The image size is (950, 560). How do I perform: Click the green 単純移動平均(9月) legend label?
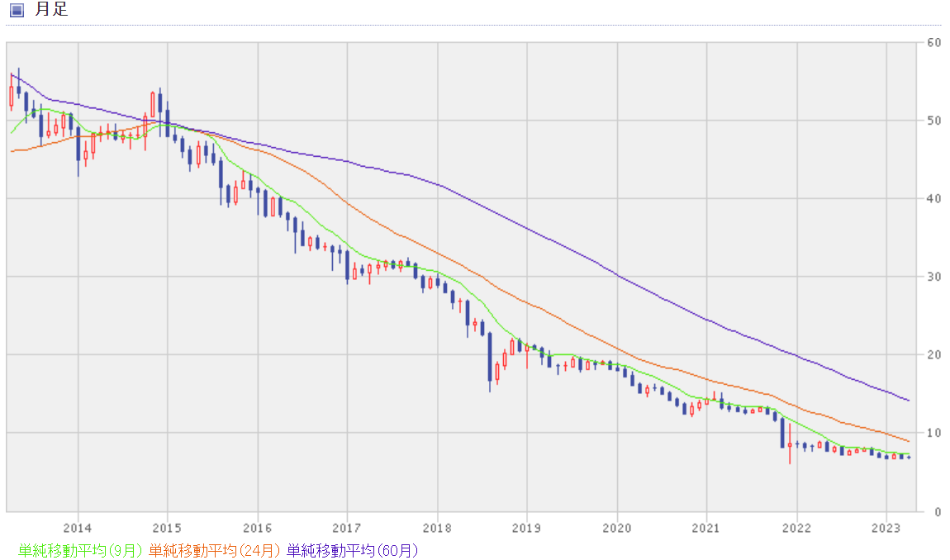pyautogui.click(x=80, y=550)
